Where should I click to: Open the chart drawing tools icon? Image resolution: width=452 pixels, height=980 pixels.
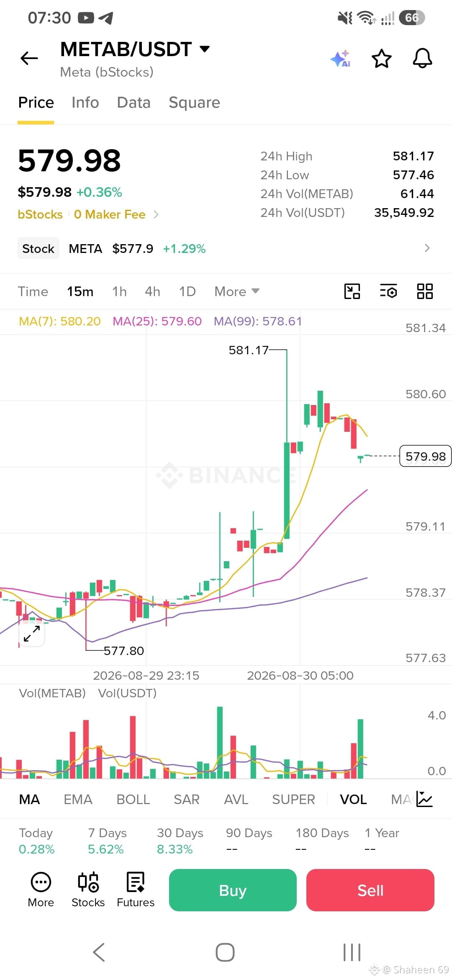(352, 291)
